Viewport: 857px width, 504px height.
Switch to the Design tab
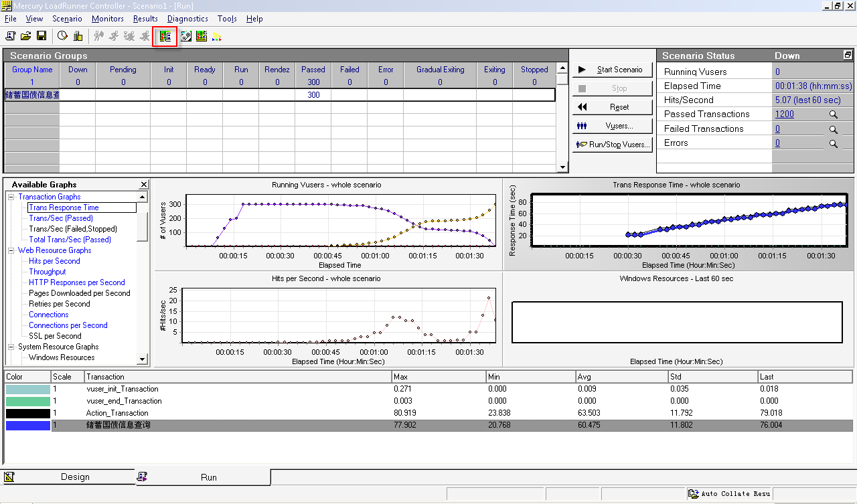(74, 477)
